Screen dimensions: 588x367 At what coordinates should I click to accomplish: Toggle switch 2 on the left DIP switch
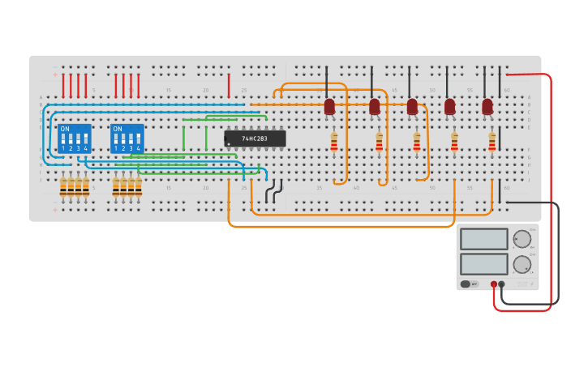[71, 139]
